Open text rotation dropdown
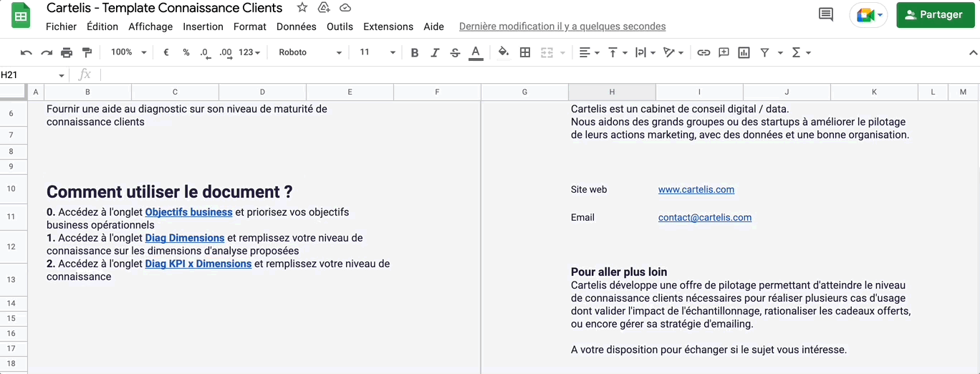The image size is (980, 374). click(673, 52)
